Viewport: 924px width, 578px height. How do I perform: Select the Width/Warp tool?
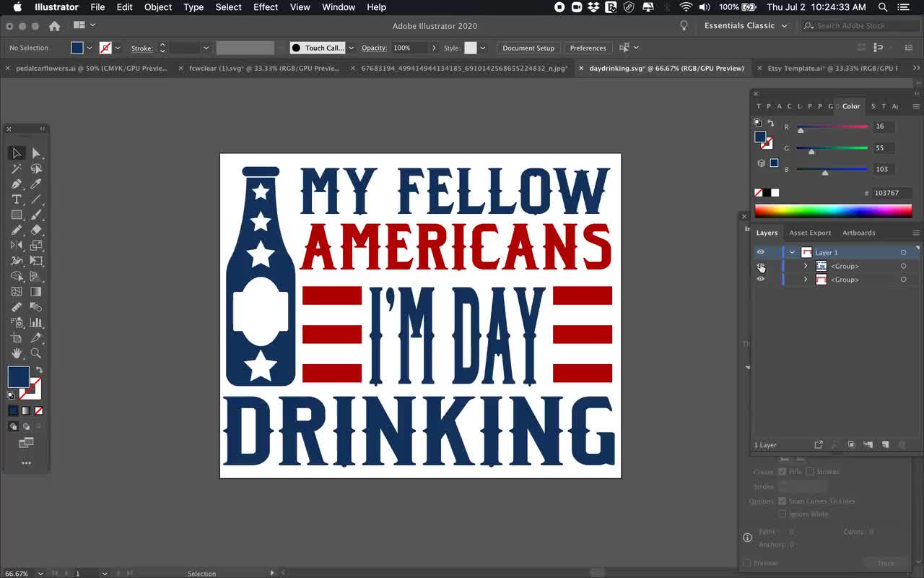point(17,261)
